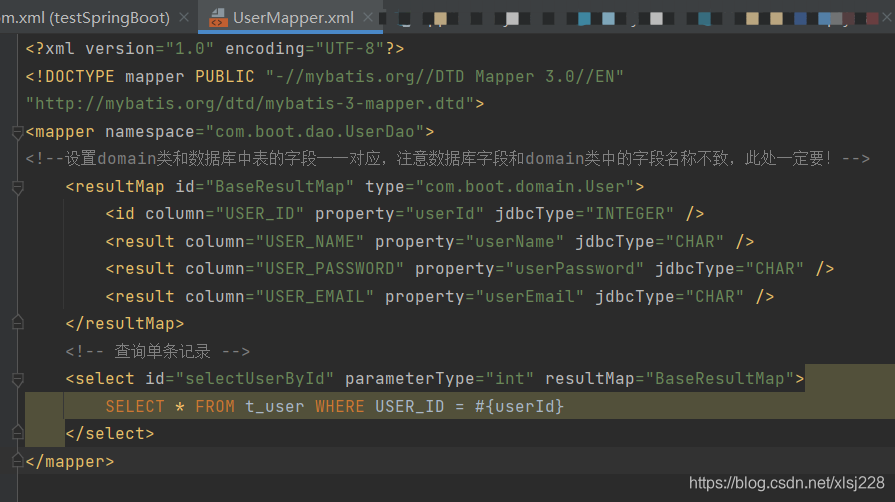Collapse the mapper opening tag fold marker

click(x=17, y=132)
